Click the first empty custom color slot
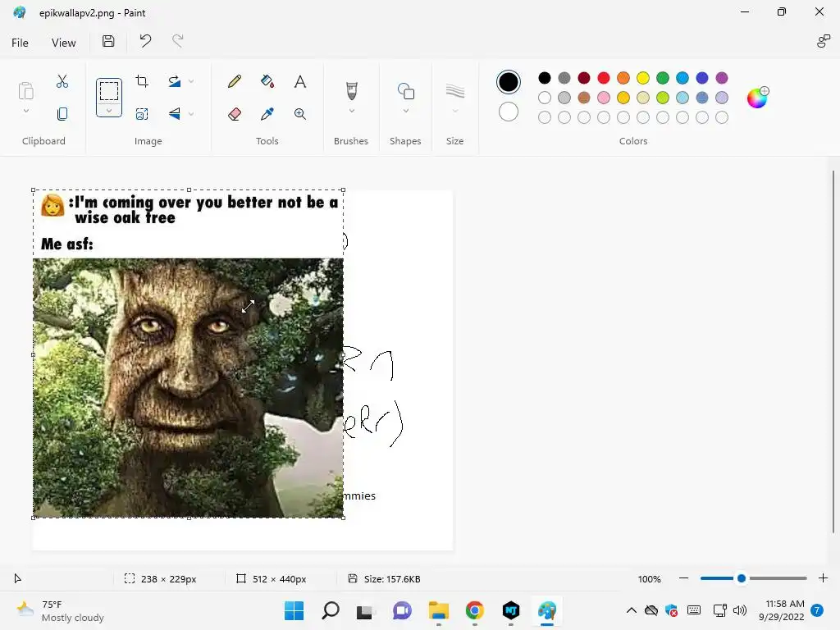The height and width of the screenshot is (630, 840). pos(545,117)
